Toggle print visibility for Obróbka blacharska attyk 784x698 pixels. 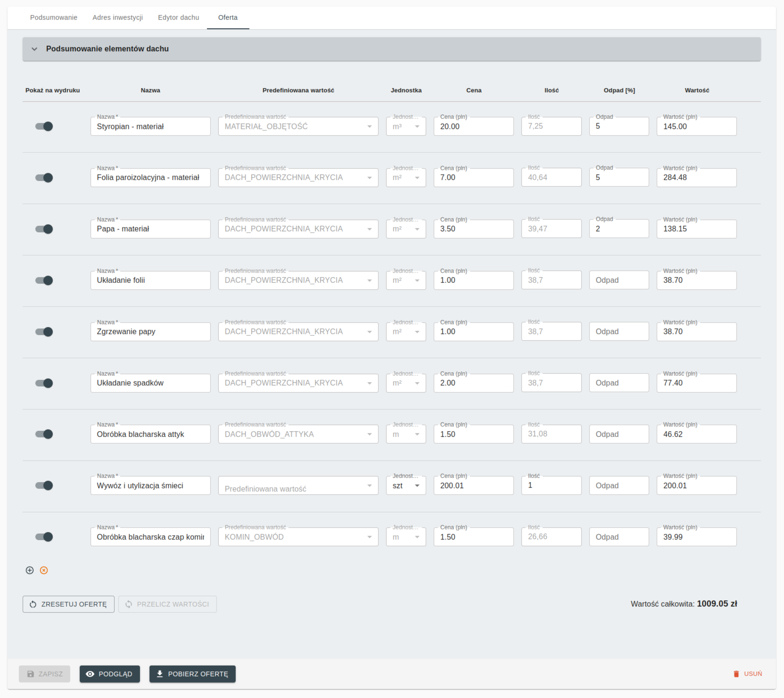tap(44, 434)
